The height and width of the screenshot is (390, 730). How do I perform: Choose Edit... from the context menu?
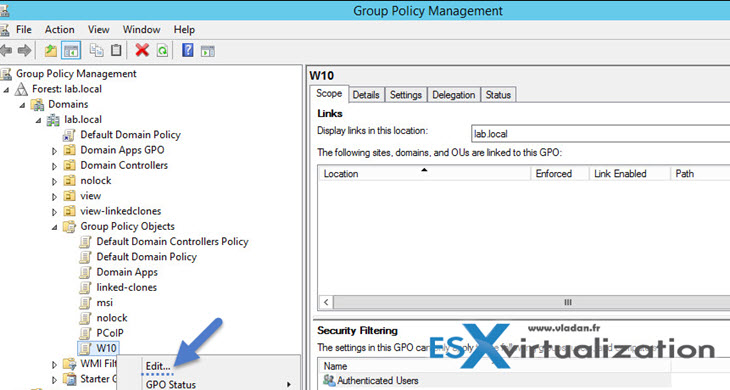[158, 366]
